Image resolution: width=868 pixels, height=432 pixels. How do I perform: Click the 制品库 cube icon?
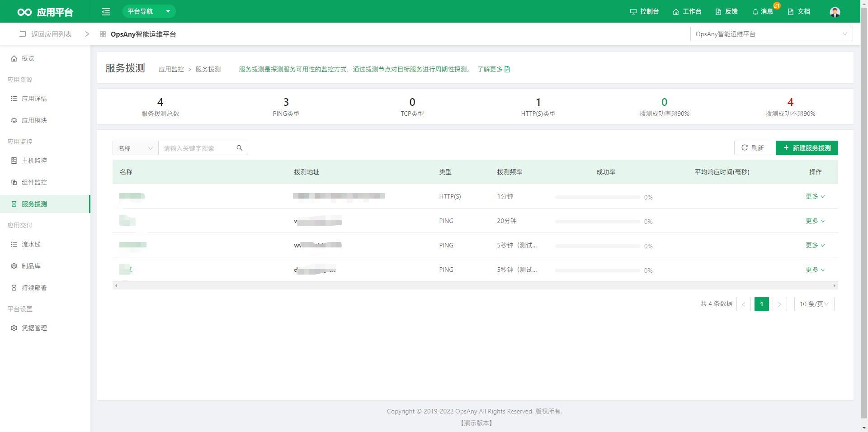click(x=14, y=266)
